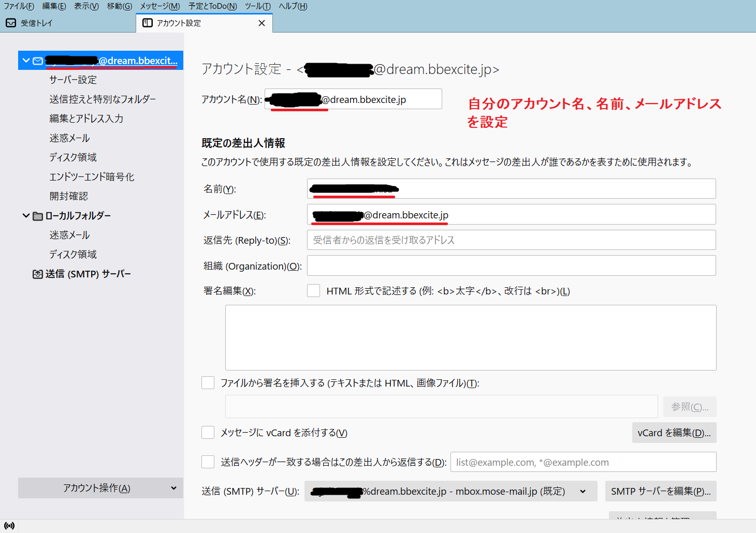Check ファイルから署名を挿入する option
This screenshot has height=533, width=756.
coord(208,383)
